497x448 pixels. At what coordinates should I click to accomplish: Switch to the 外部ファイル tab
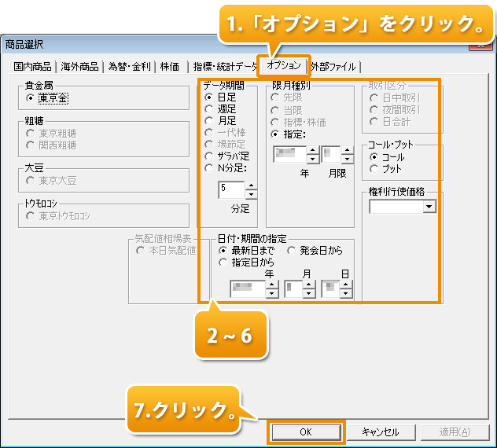[333, 67]
